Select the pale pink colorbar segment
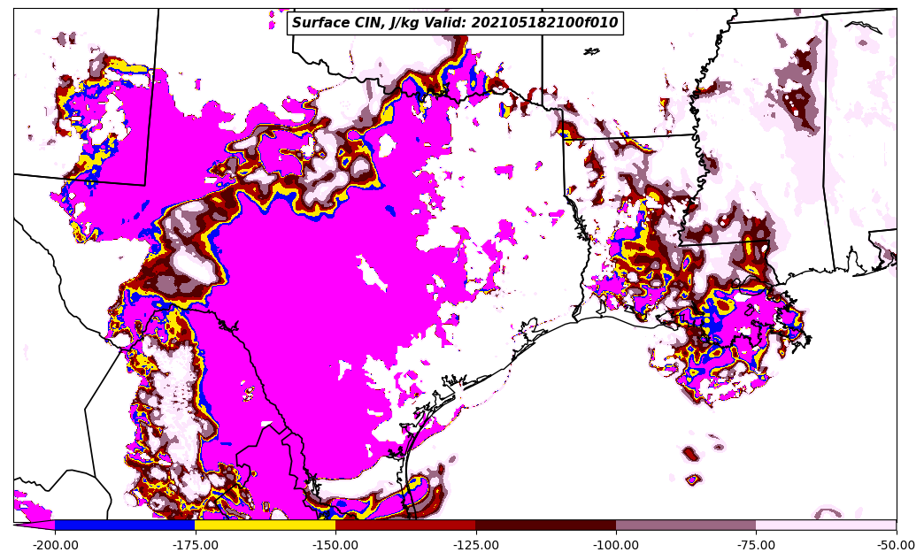This screenshot has width=924, height=560. point(826,525)
